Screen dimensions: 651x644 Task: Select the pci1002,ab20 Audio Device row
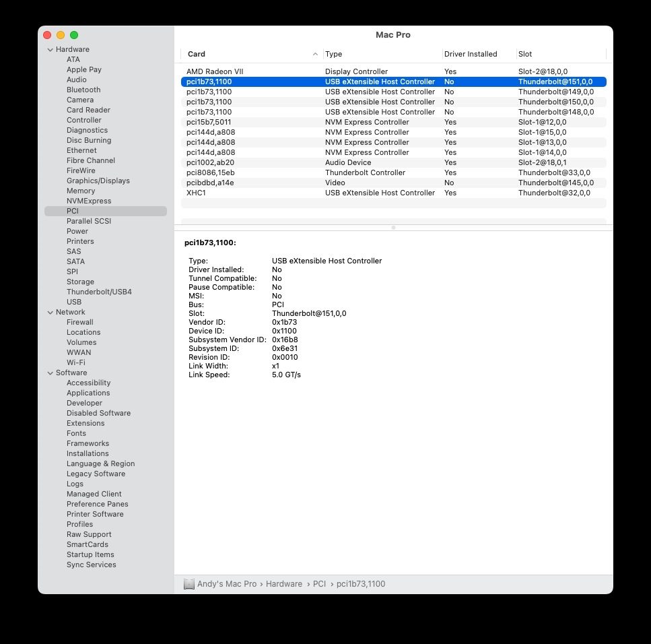393,162
